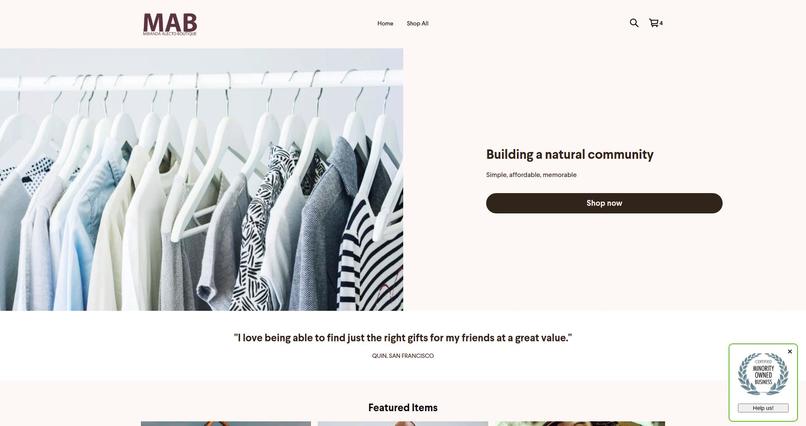This screenshot has height=426, width=806.
Task: Open the shopping cart icon
Action: [653, 23]
